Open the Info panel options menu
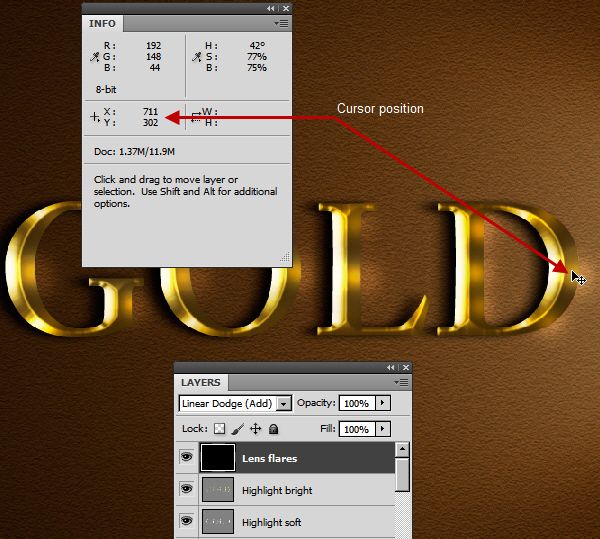The width and height of the screenshot is (600, 539). 281,24
